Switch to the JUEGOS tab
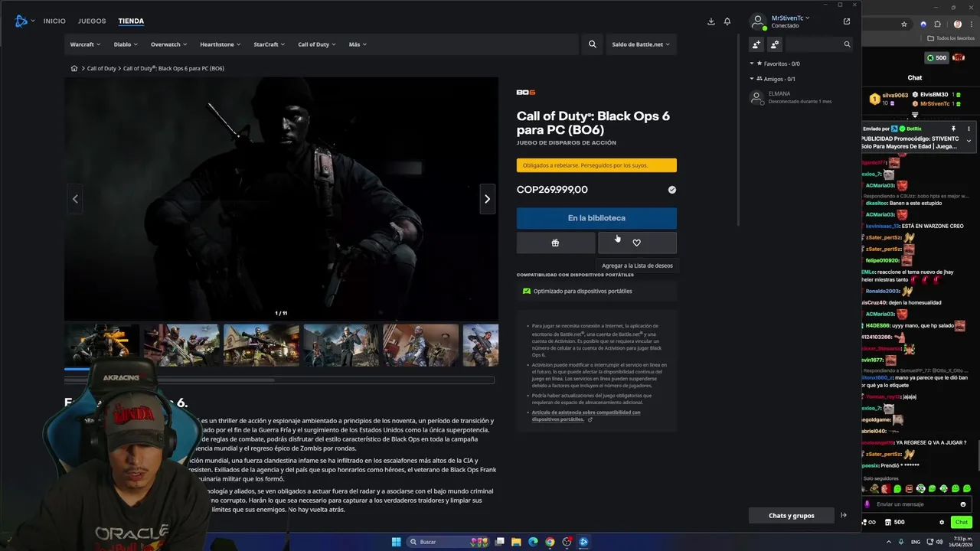 coord(92,21)
